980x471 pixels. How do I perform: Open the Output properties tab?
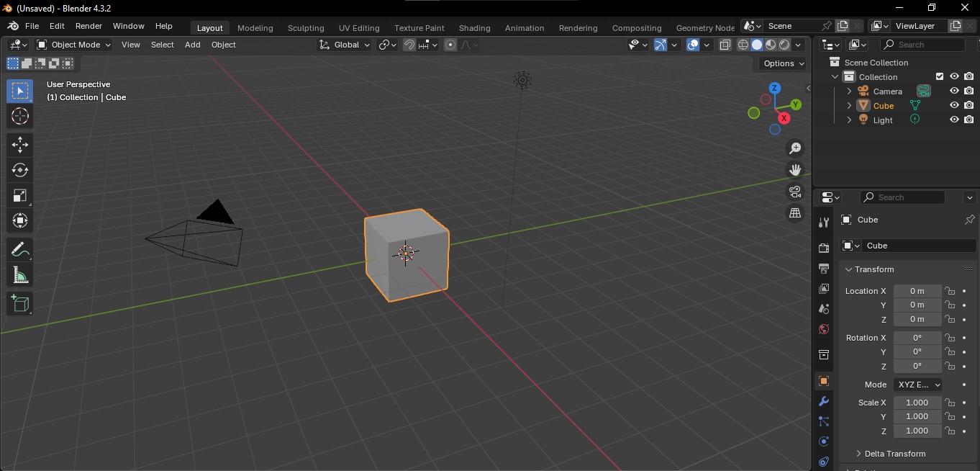click(x=824, y=269)
